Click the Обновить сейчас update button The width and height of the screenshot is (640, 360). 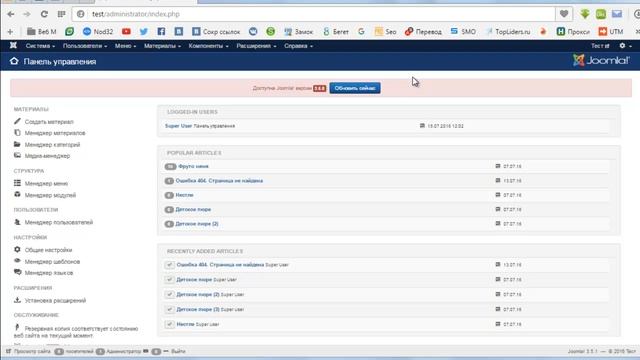(x=355, y=88)
